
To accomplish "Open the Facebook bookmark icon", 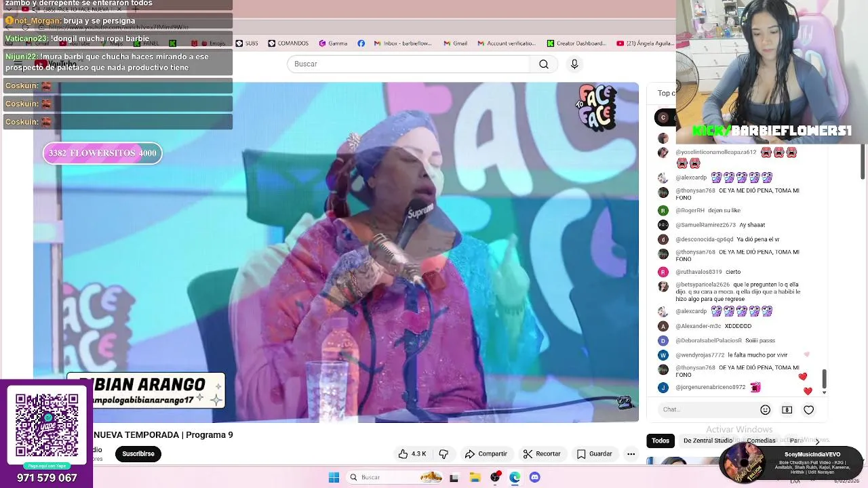I will (x=361, y=43).
